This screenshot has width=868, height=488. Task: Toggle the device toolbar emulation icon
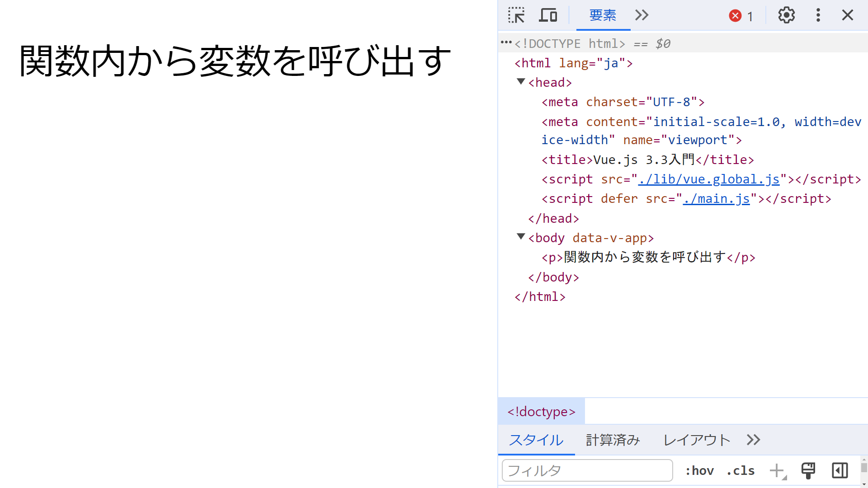(548, 15)
